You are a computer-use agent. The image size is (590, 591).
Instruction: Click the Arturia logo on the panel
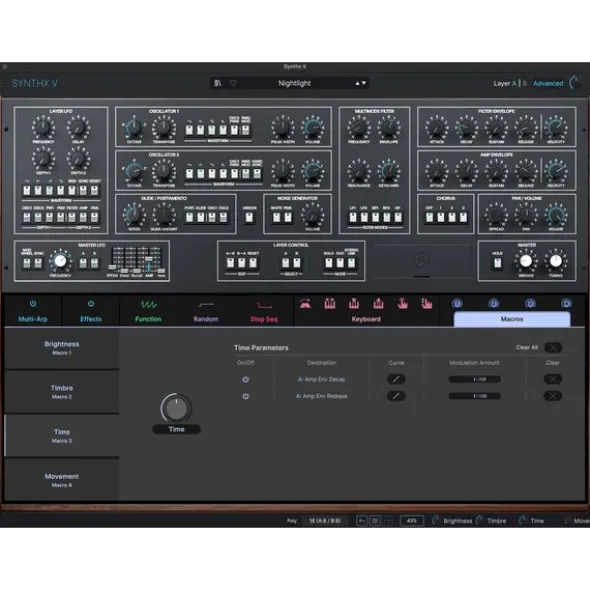coord(421,260)
